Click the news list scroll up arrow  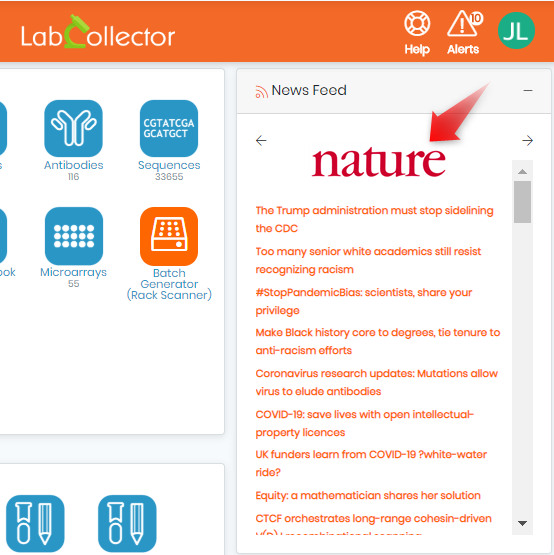[x=522, y=172]
